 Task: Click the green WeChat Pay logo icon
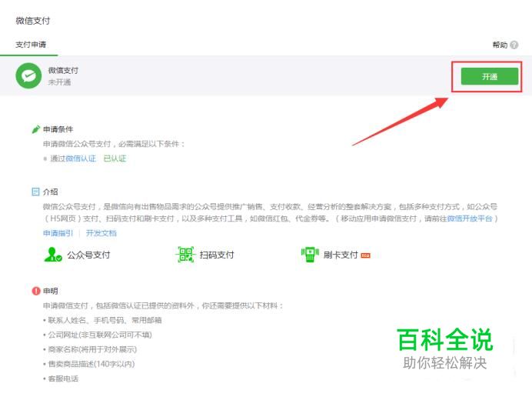[28, 75]
